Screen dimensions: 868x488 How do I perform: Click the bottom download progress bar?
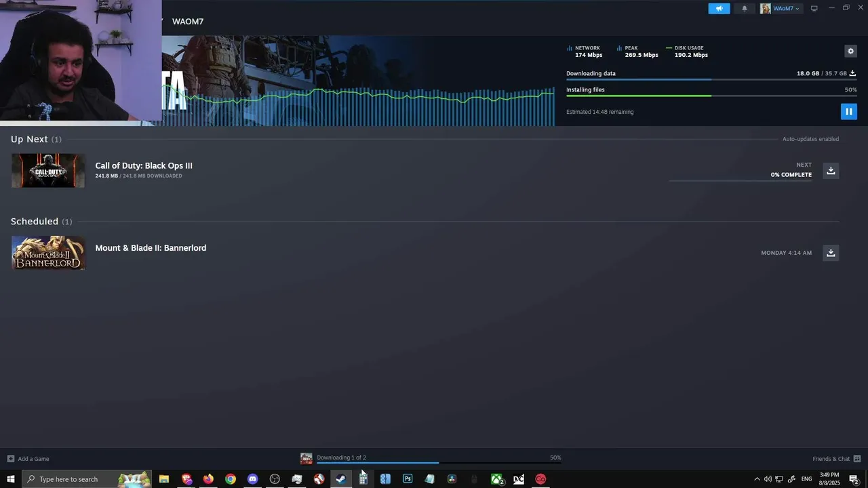click(439, 463)
